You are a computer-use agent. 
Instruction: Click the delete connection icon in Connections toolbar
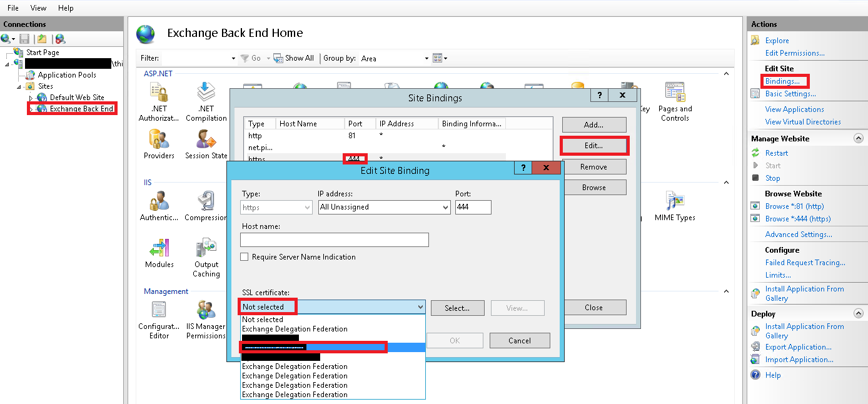pyautogui.click(x=60, y=39)
